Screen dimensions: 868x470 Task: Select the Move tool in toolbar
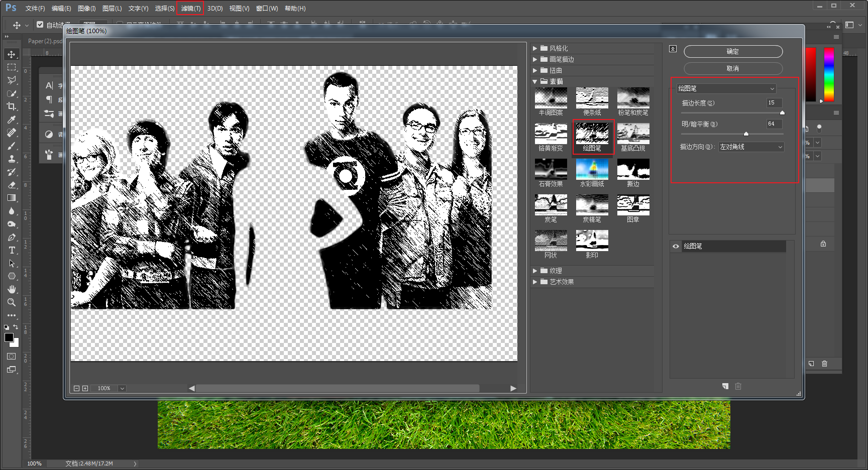click(x=12, y=54)
